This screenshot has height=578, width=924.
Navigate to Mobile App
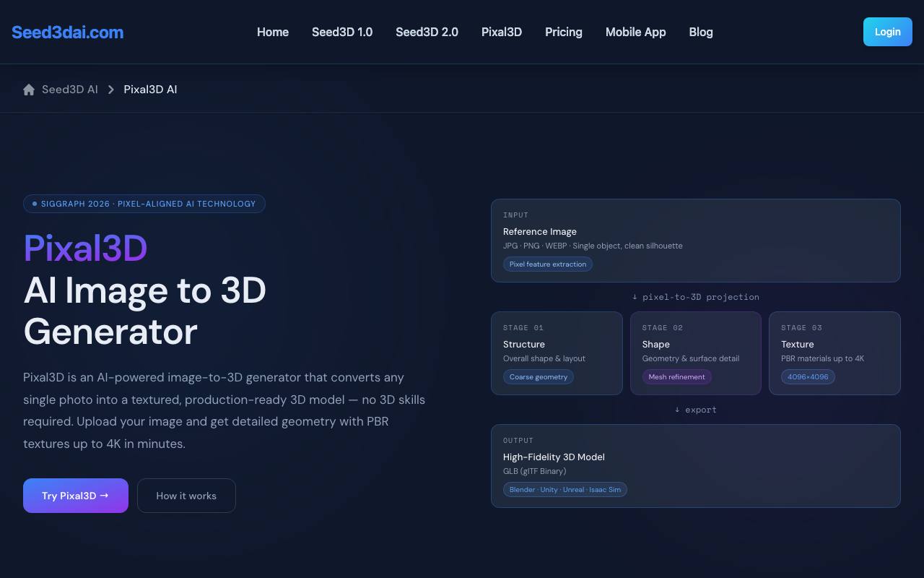click(636, 32)
